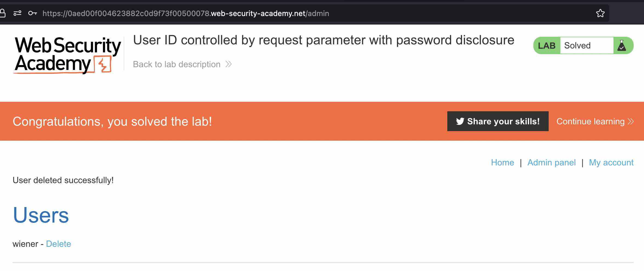Delete the wiener user
This screenshot has height=271, width=644.
(58, 244)
